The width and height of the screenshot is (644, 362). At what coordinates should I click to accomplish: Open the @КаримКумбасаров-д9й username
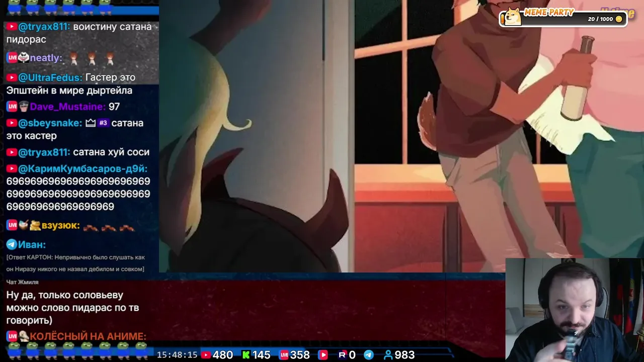click(x=83, y=169)
